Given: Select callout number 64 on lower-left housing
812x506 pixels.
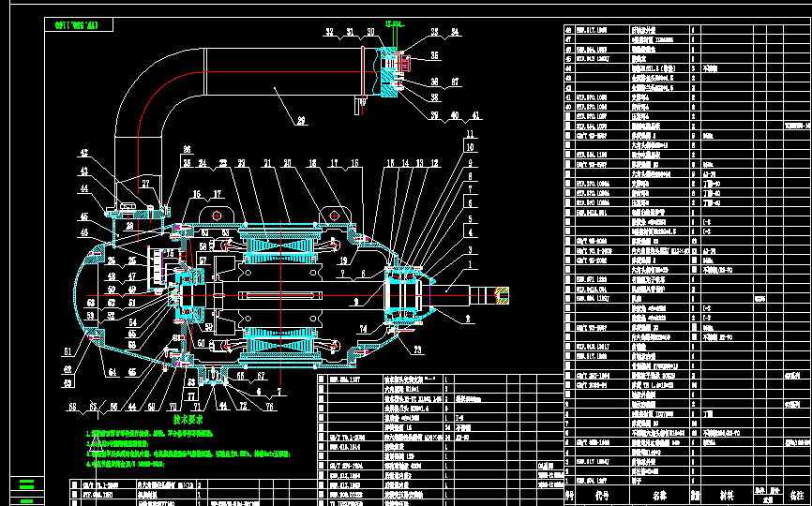Looking at the screenshot, I should (112, 372).
